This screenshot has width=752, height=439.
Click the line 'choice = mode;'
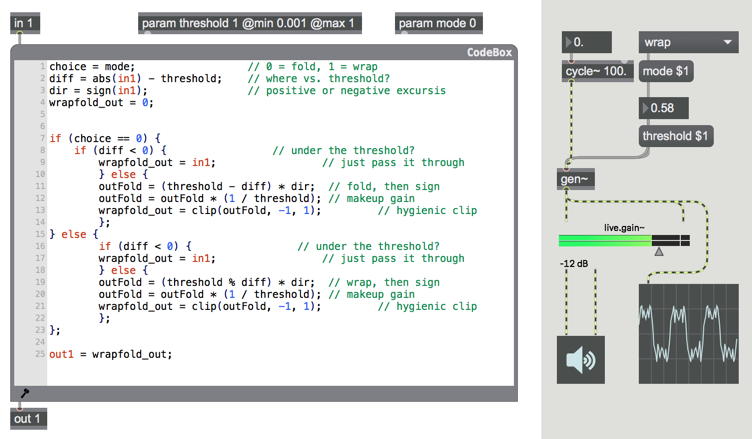tap(92, 67)
